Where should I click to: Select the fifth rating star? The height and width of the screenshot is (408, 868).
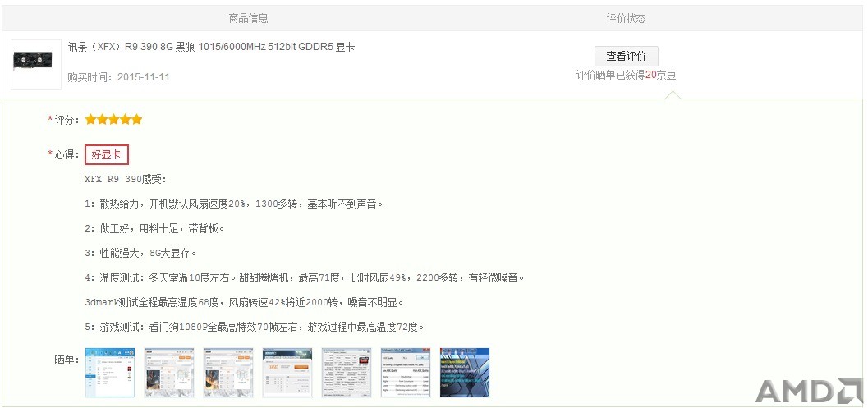(x=137, y=120)
